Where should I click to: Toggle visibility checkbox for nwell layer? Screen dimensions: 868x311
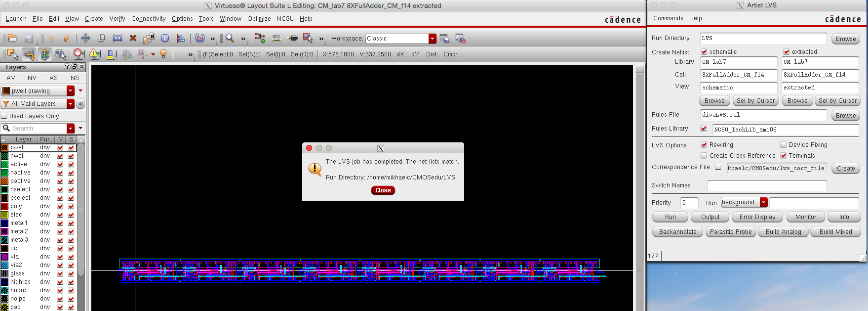tap(60, 156)
